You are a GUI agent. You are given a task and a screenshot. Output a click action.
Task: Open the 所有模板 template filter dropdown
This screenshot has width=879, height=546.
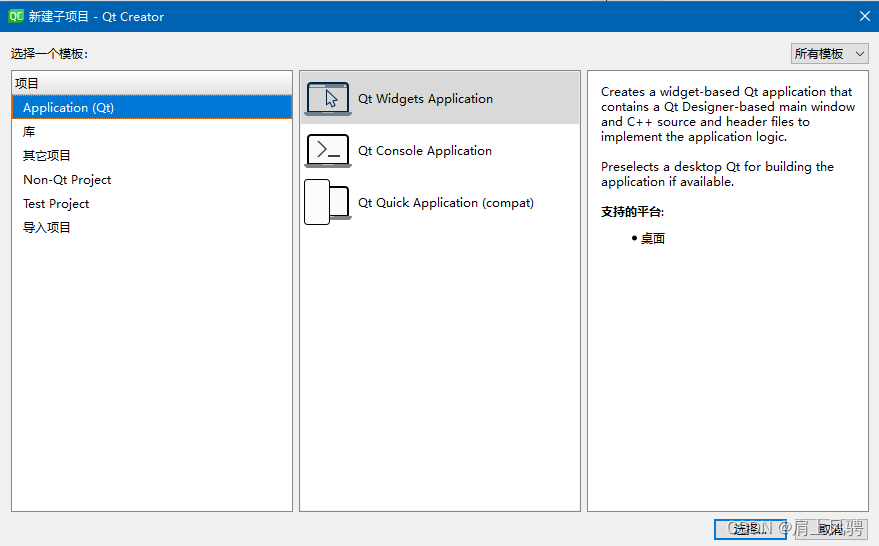829,54
